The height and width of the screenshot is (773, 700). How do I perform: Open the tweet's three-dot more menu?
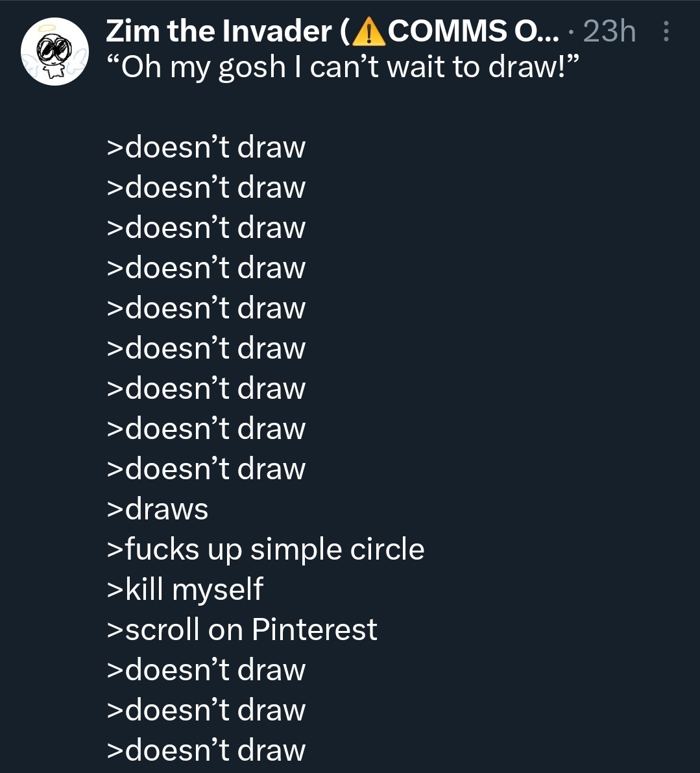[666, 31]
